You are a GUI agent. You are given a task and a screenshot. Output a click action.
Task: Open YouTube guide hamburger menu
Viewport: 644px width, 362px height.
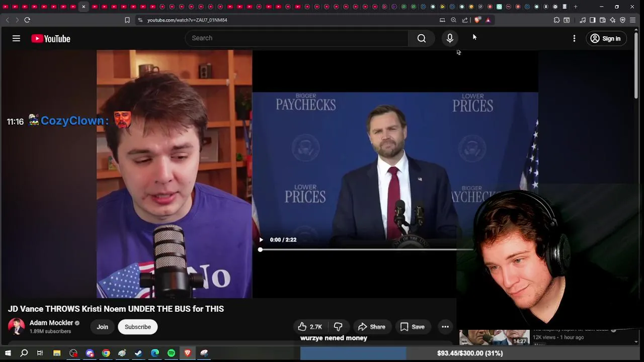pos(16,38)
